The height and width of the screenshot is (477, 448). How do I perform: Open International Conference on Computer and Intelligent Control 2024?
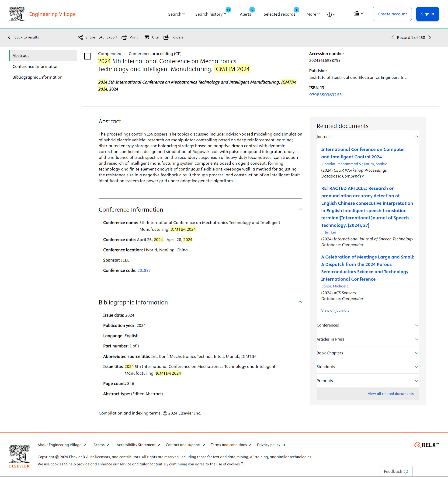tap(363, 153)
